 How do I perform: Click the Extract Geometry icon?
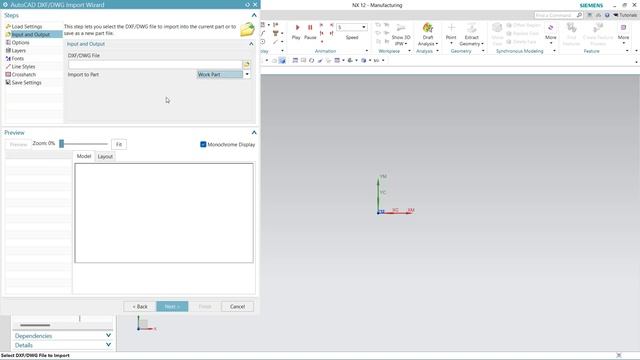471,28
